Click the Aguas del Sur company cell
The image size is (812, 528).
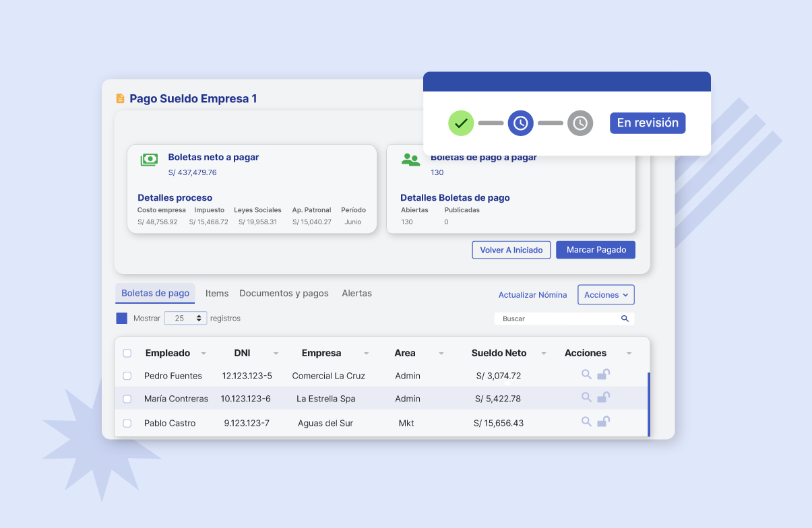pos(325,423)
